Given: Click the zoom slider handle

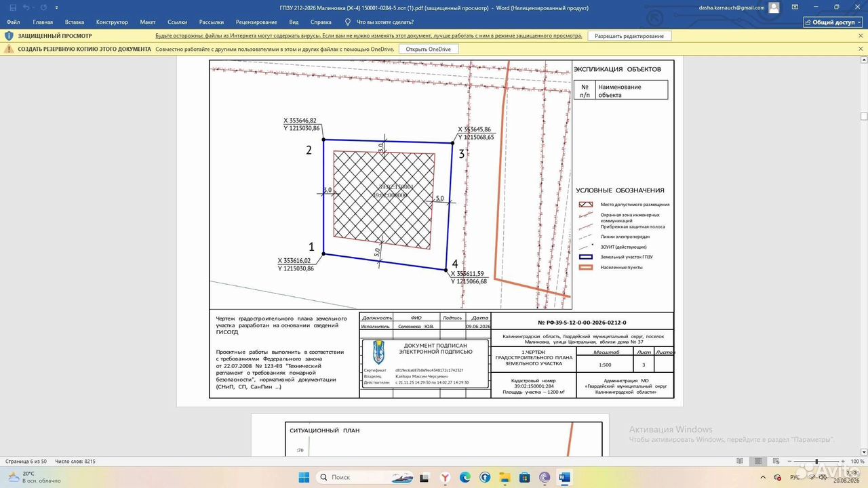Looking at the screenshot, I should [x=816, y=462].
